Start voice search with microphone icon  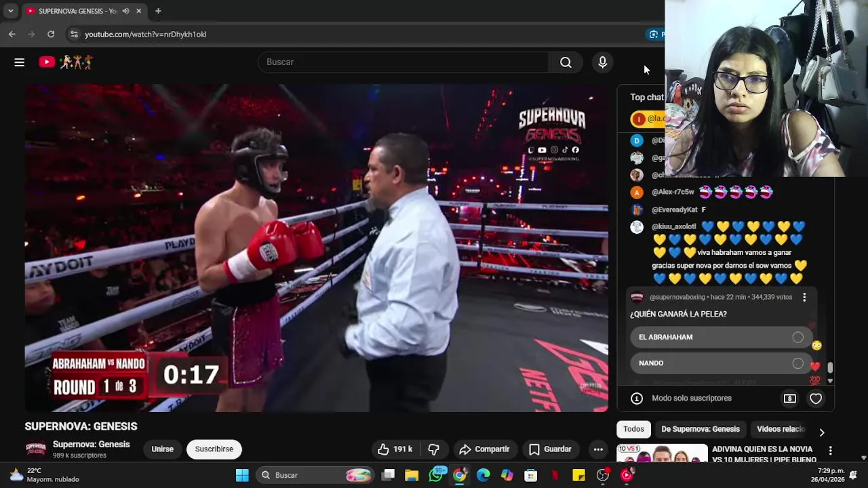[602, 62]
